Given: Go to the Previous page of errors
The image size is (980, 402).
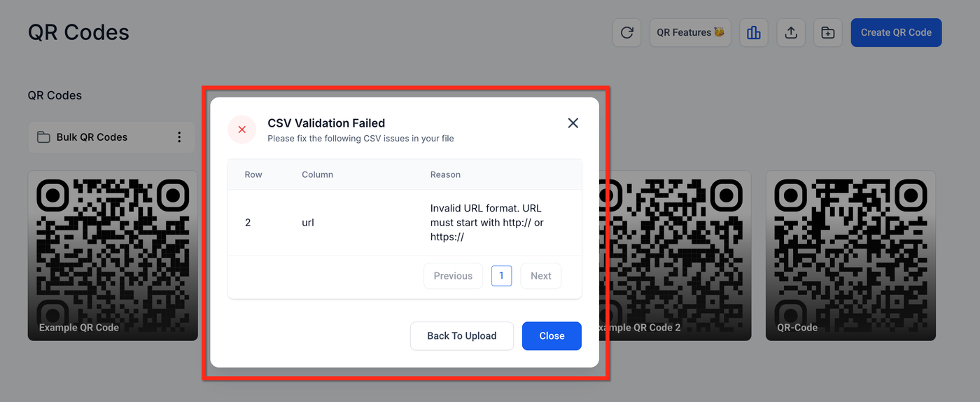Looking at the screenshot, I should (x=453, y=276).
